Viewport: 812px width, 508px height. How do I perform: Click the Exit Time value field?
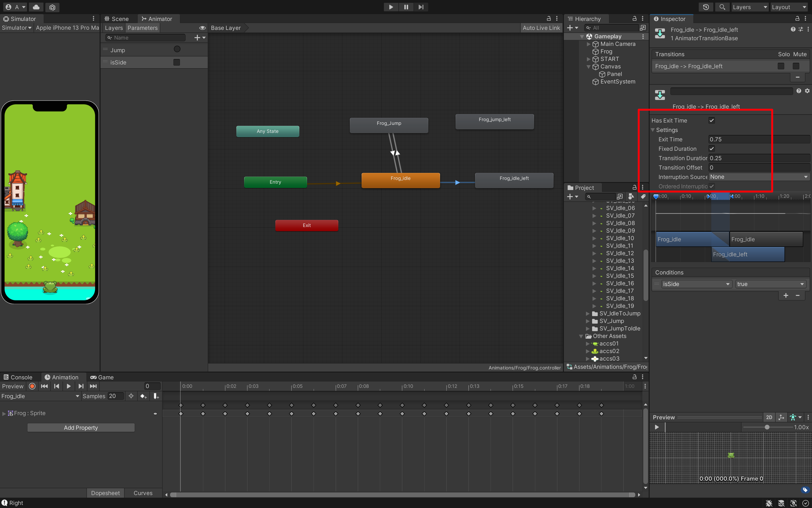(x=759, y=139)
